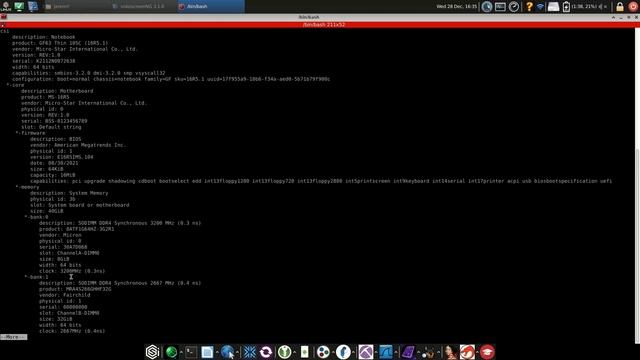Open the blue document dock icon
The width and height of the screenshot is (640, 360).
[x=207, y=352]
